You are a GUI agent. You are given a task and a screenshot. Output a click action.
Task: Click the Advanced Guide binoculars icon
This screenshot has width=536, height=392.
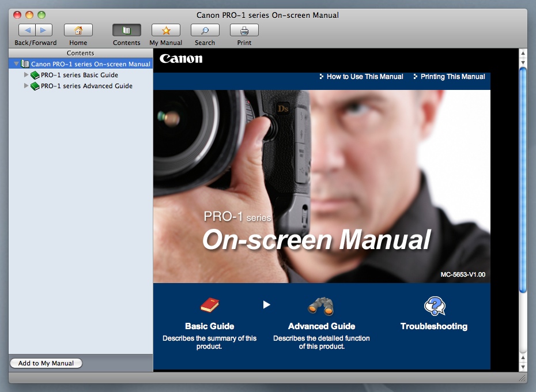pyautogui.click(x=321, y=306)
